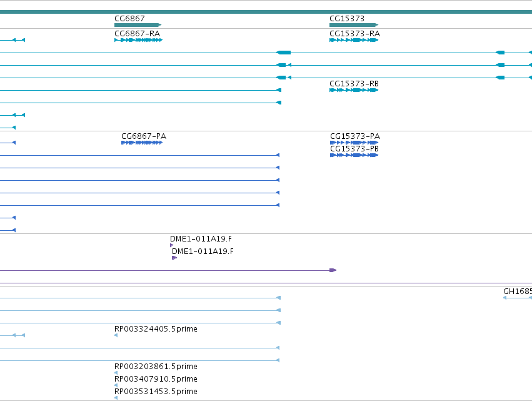Select the lower DME1-011A19.F purple arrow
532x401 pixels.
(x=174, y=258)
